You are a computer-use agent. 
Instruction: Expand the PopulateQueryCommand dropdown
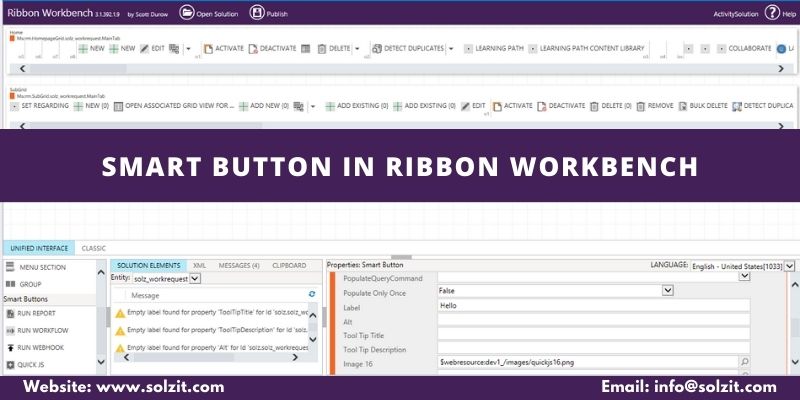745,277
